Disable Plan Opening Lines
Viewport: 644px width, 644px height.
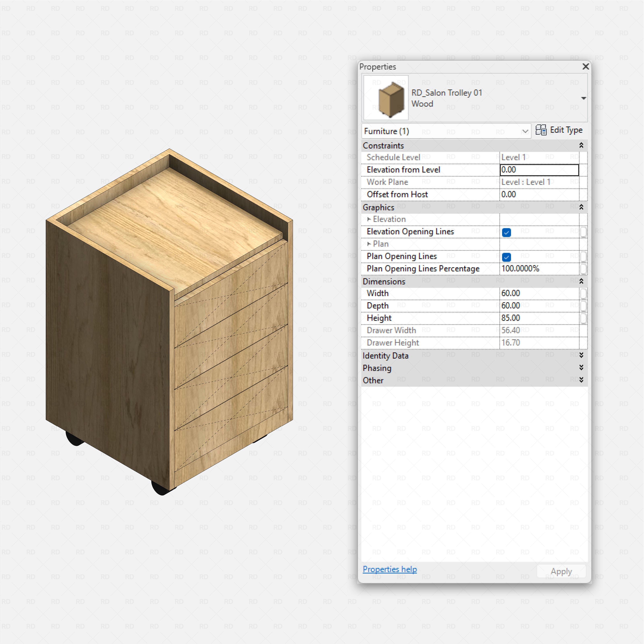506,257
